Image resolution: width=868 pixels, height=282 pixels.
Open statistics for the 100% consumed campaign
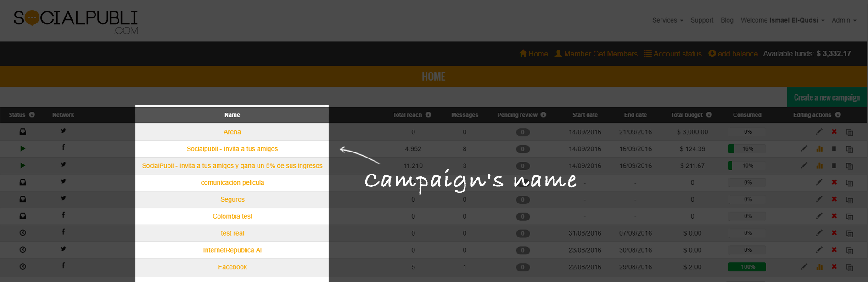[819, 267]
